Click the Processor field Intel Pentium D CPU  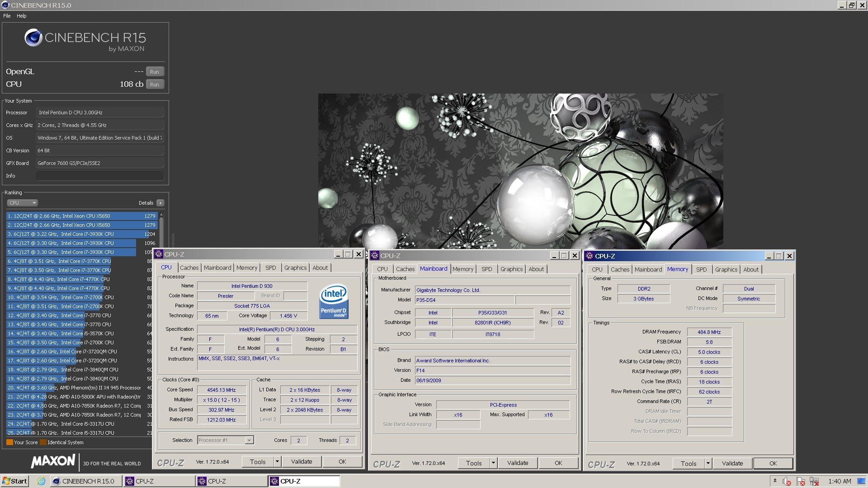100,113
